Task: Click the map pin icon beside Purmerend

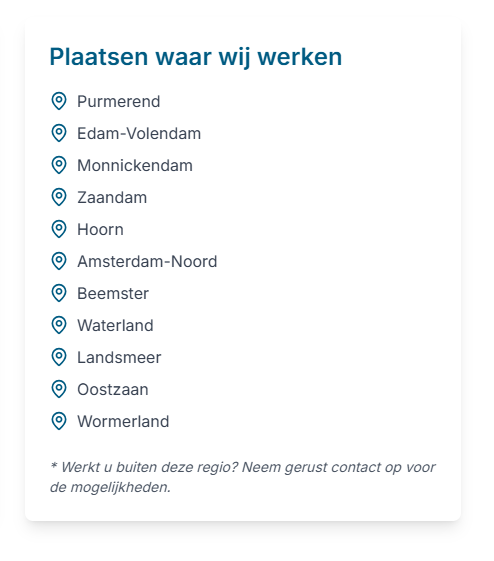Action: click(x=59, y=101)
